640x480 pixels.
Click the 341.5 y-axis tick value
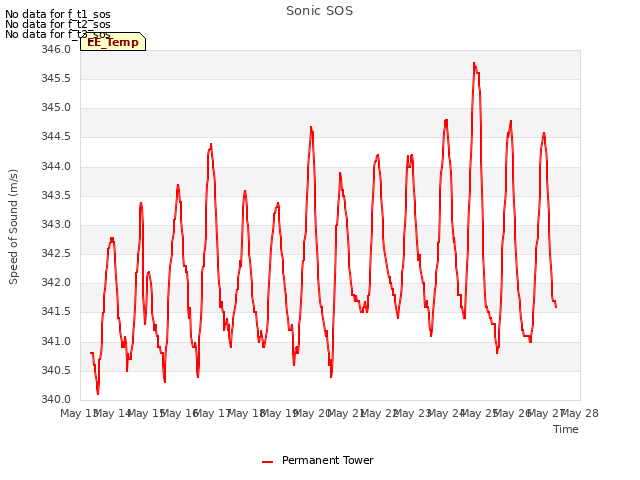click(x=56, y=312)
